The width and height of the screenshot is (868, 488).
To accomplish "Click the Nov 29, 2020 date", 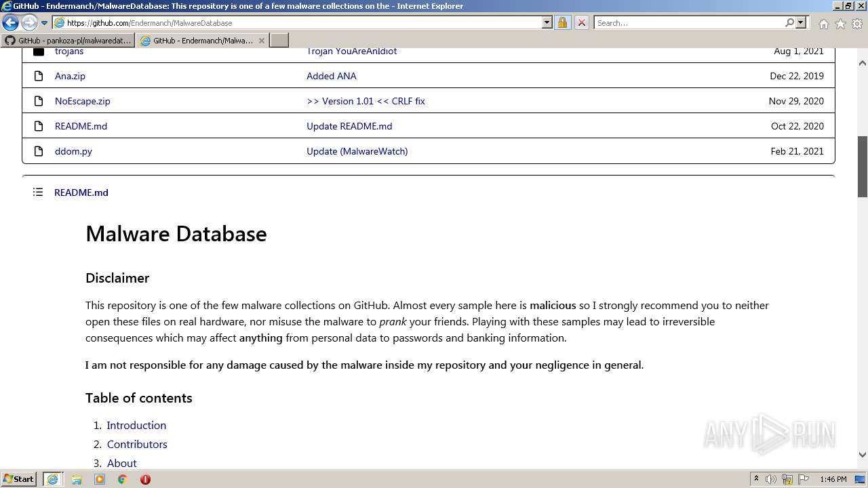I will [x=796, y=101].
